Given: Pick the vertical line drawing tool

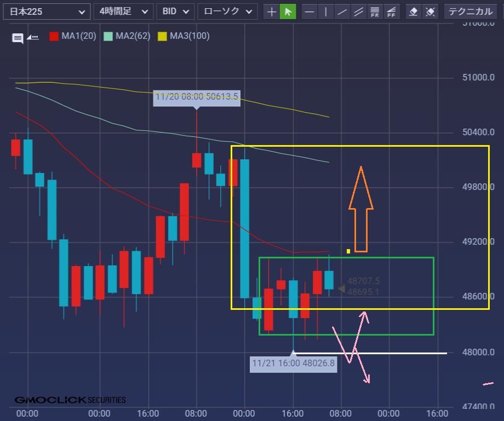Looking at the screenshot, I should click(x=326, y=11).
